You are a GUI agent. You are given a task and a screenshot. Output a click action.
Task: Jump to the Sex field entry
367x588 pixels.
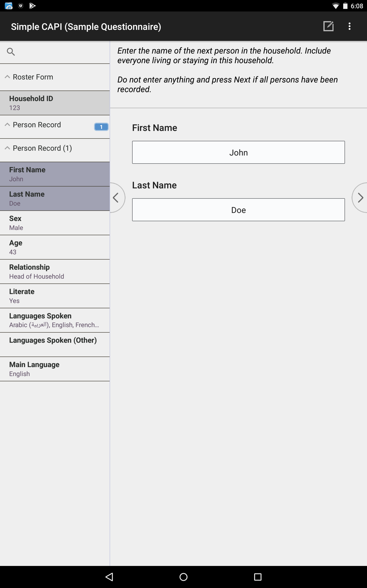[x=55, y=223]
